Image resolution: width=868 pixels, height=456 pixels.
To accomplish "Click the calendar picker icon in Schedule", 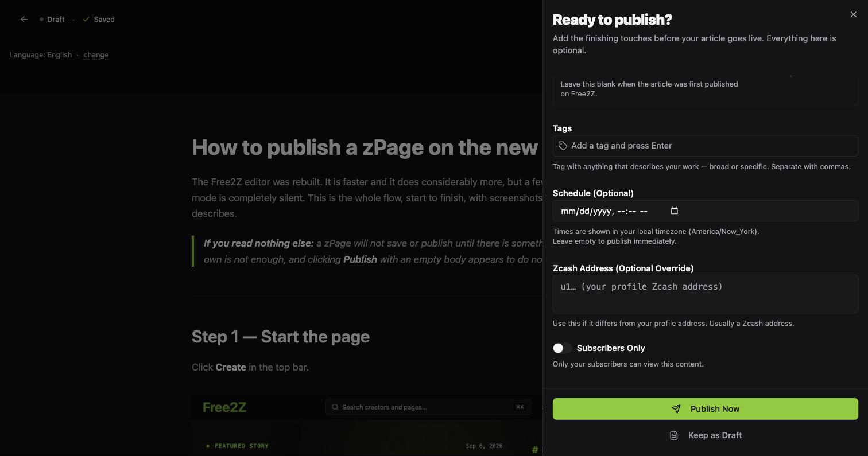I will coord(675,211).
